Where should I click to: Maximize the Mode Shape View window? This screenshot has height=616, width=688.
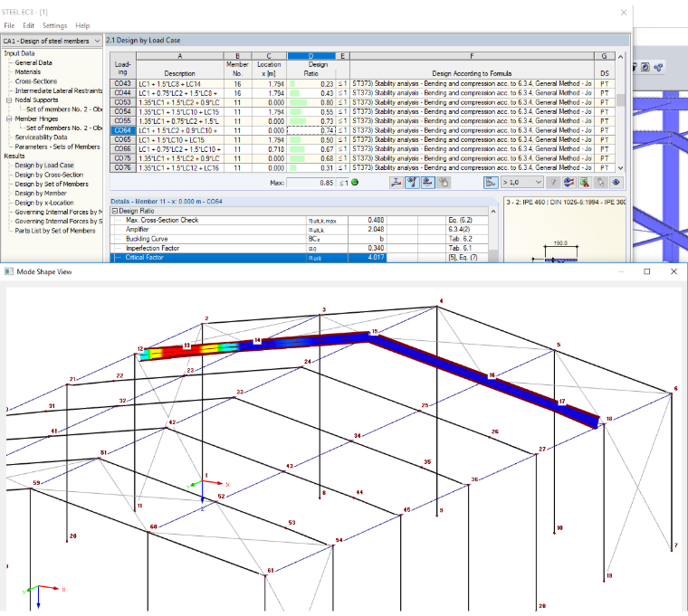pyautogui.click(x=646, y=271)
